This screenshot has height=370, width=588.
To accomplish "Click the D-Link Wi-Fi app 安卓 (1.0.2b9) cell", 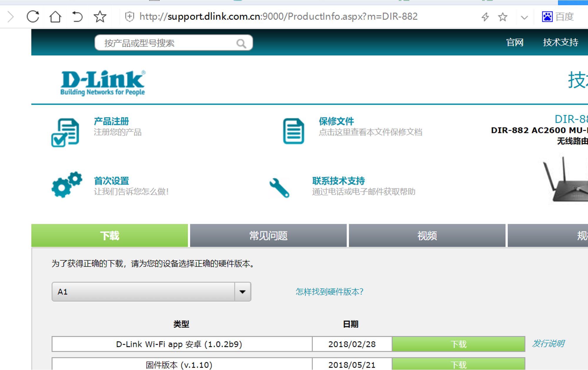I will [x=182, y=344].
